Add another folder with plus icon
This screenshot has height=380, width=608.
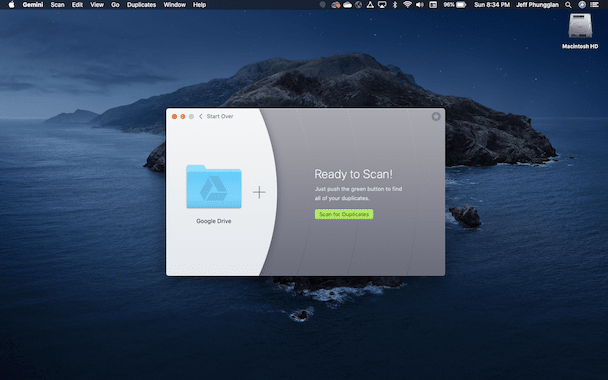pos(259,192)
